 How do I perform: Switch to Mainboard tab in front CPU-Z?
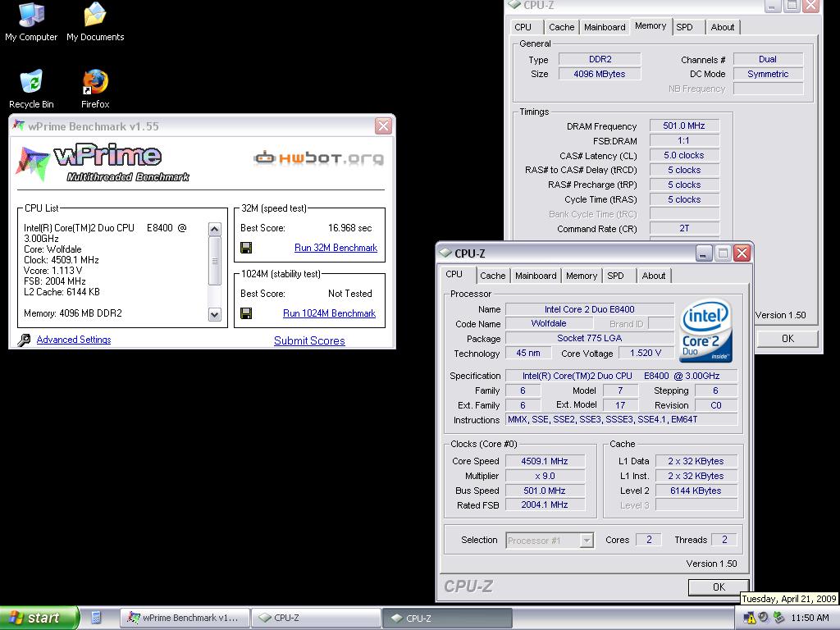pyautogui.click(x=536, y=276)
